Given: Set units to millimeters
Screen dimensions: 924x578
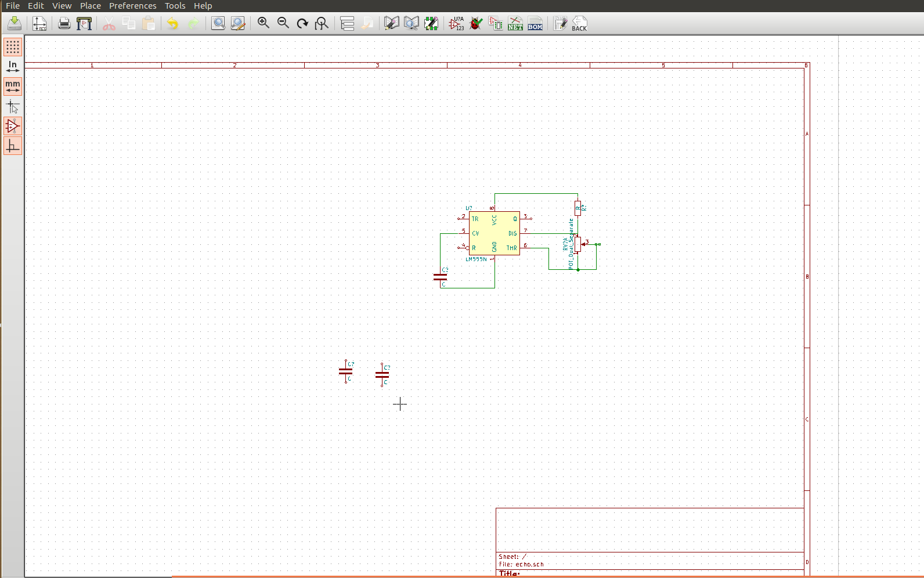Looking at the screenshot, I should click(x=13, y=86).
